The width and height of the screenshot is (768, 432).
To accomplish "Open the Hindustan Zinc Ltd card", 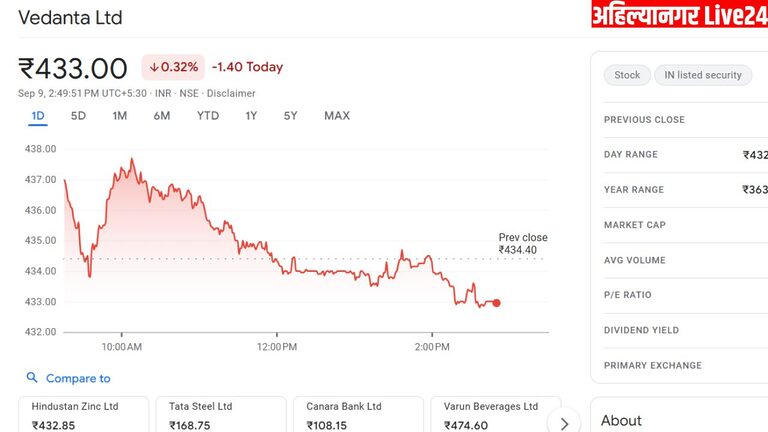I will pos(84,415).
